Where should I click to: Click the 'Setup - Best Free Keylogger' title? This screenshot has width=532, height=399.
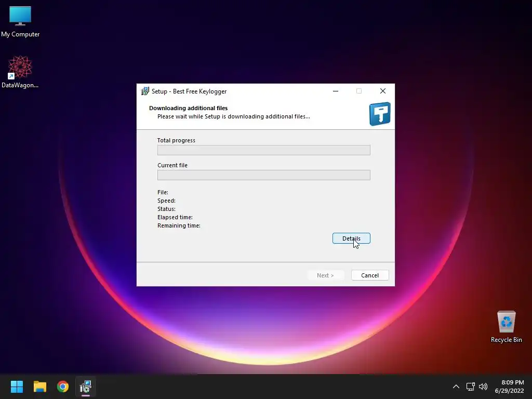point(189,91)
